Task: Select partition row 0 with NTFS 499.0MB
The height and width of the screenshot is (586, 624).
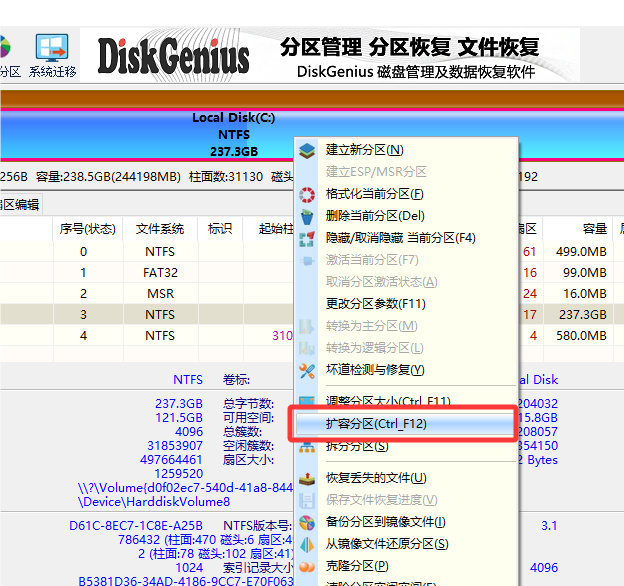Action: click(147, 252)
